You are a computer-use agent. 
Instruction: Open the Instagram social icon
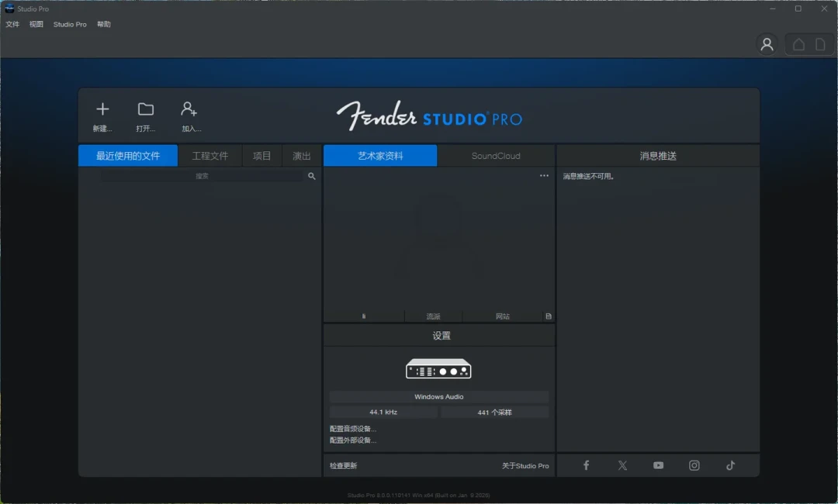[694, 465]
